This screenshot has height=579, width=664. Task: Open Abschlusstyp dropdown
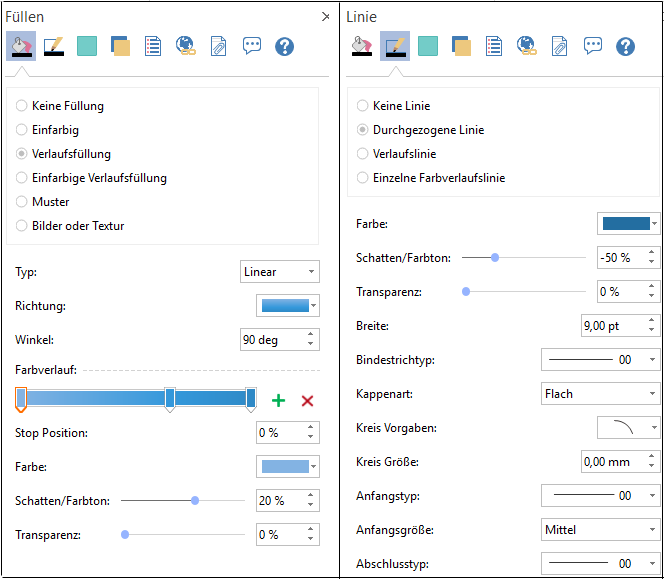tap(600, 564)
